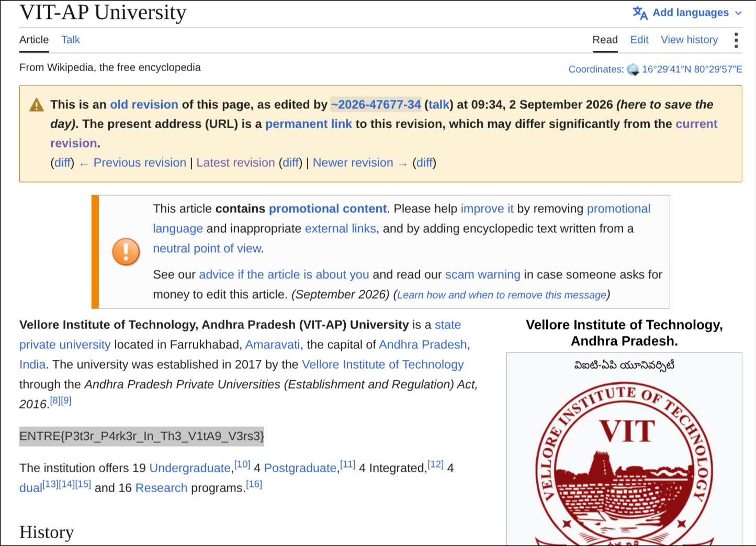Open the Latest revision link
Image resolution: width=756 pixels, height=546 pixels.
coord(235,163)
